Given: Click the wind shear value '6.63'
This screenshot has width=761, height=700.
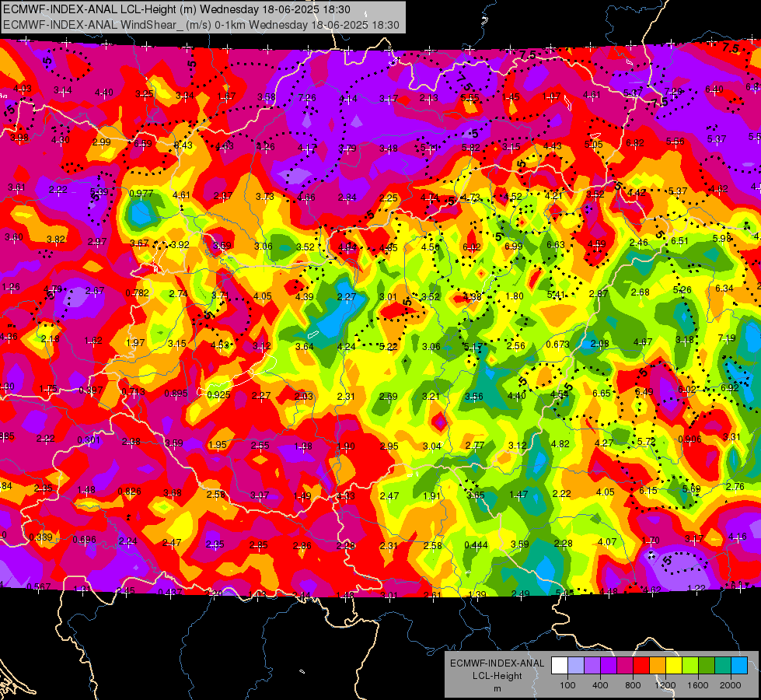Looking at the screenshot, I should coord(556,244).
